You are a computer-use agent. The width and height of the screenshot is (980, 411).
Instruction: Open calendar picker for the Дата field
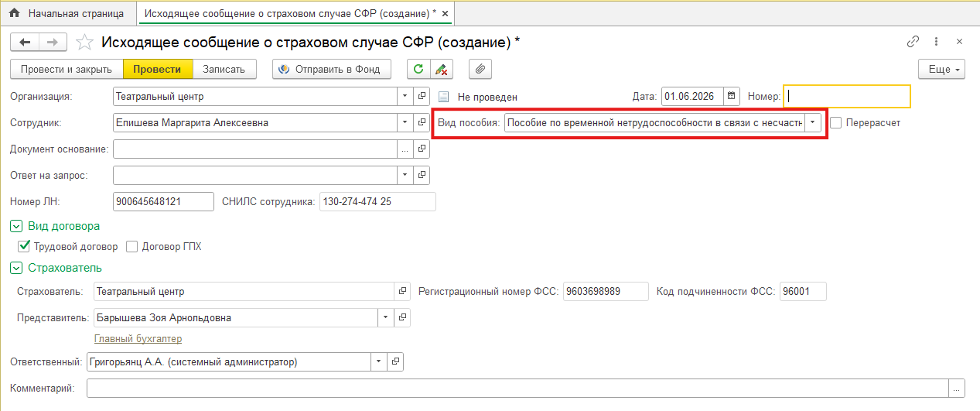coord(732,97)
